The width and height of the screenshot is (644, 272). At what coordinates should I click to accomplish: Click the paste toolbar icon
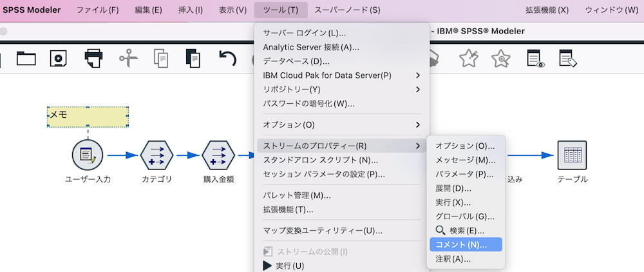[193, 59]
